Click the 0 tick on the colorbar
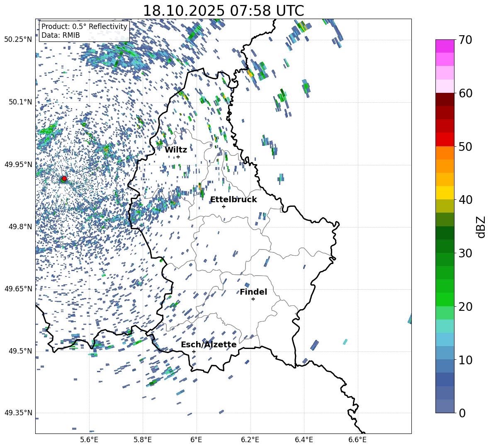 coord(462,413)
